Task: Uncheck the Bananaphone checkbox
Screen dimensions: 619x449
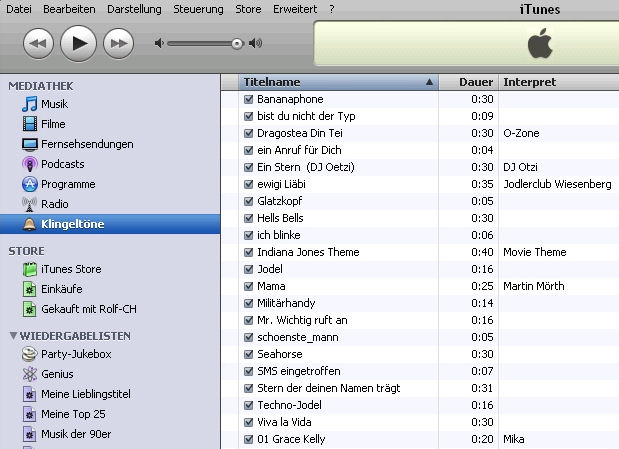Action: point(248,99)
